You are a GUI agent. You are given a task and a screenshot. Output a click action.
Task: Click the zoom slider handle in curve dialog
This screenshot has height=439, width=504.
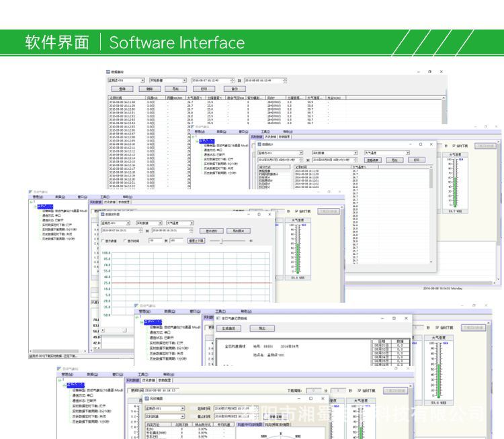(x=221, y=240)
